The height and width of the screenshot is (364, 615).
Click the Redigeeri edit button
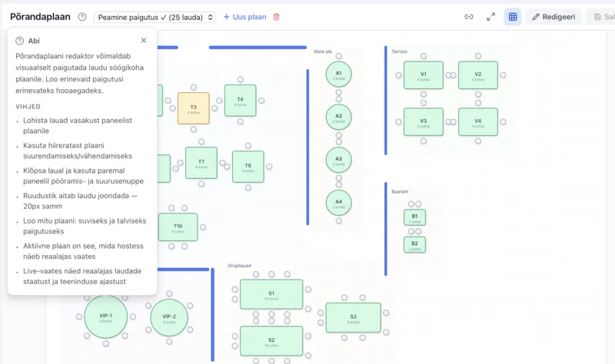(553, 17)
